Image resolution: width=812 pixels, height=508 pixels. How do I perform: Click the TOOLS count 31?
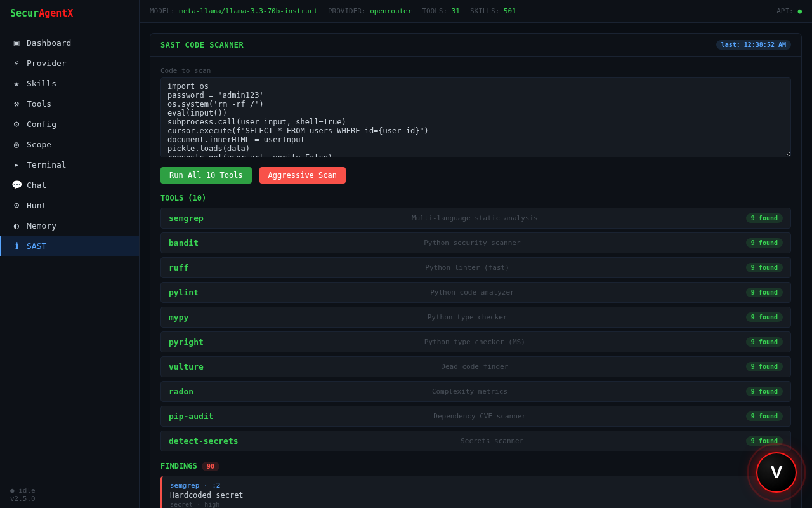coord(455,11)
